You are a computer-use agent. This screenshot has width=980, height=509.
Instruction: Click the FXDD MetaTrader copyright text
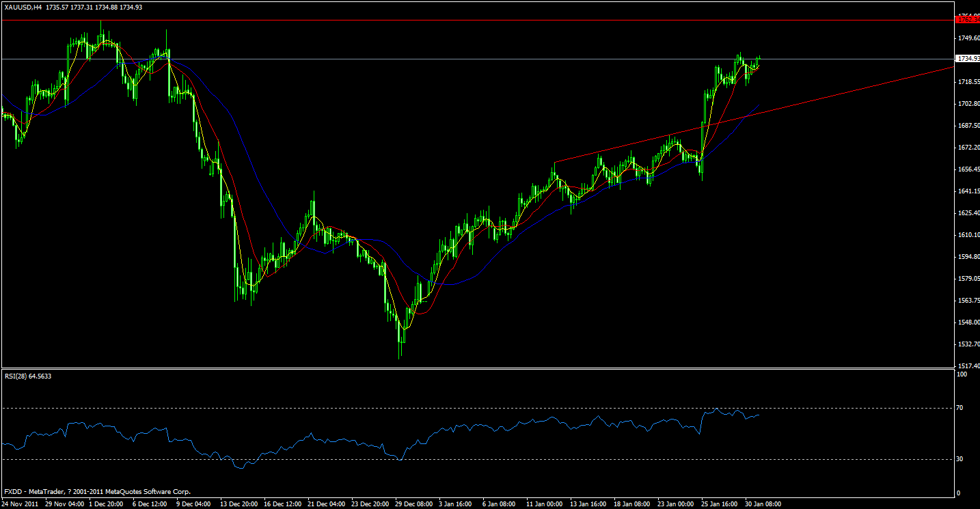(96, 491)
